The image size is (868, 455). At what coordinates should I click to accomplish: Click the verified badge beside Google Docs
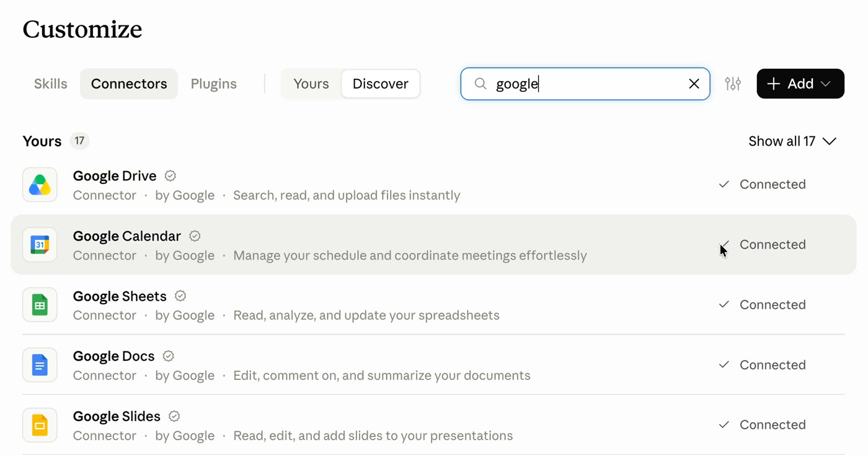pos(169,356)
